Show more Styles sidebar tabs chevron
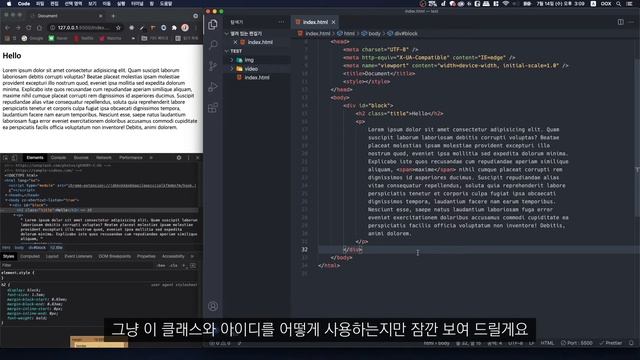 coord(192,256)
